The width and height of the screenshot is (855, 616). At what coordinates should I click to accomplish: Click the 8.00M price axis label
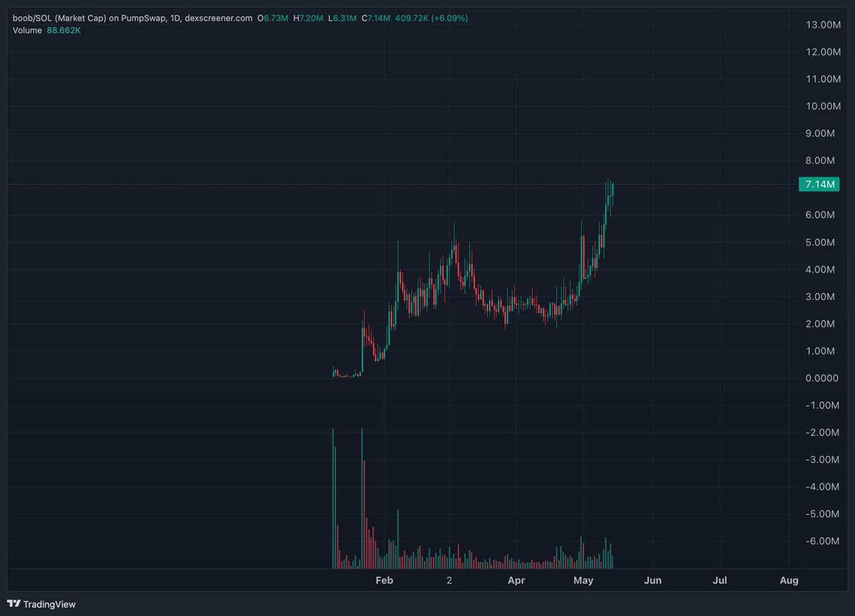(820, 160)
